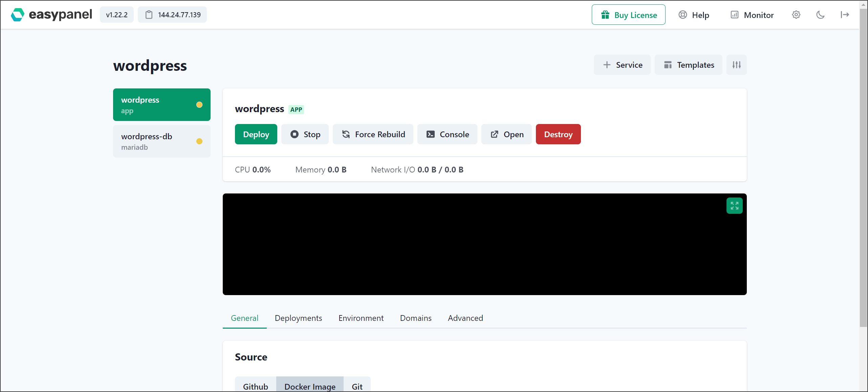Open the Console for wordpress
The height and width of the screenshot is (392, 868).
coord(448,134)
